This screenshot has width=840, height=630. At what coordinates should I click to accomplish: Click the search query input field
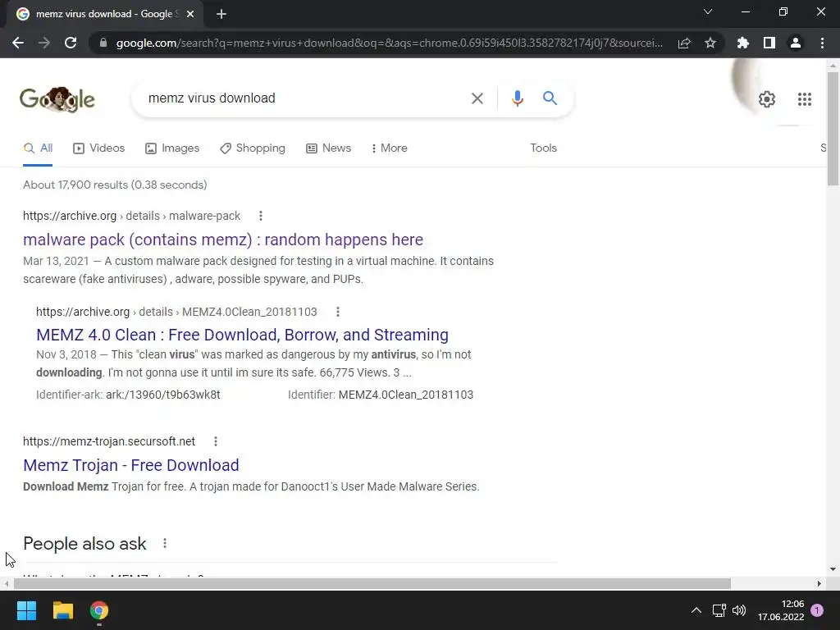(x=300, y=98)
